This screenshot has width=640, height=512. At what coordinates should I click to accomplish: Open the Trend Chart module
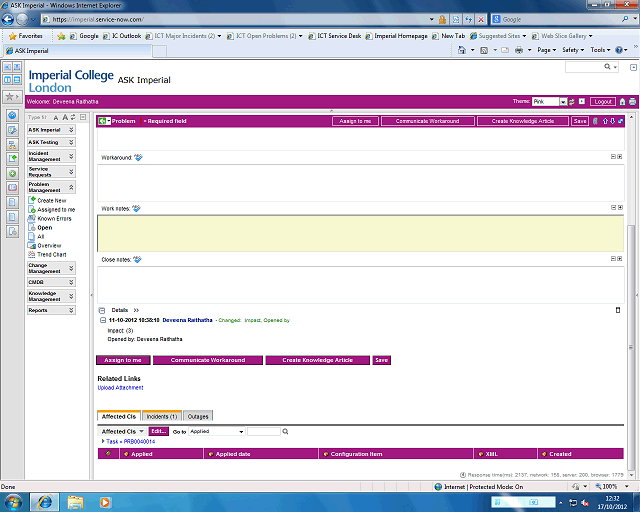click(51, 254)
